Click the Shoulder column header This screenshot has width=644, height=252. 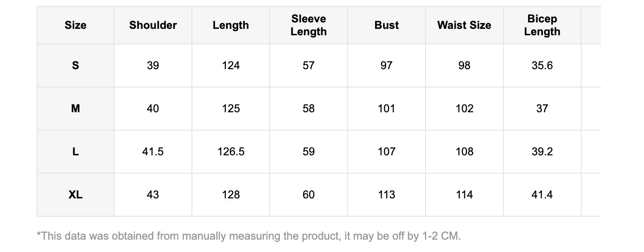point(153,25)
